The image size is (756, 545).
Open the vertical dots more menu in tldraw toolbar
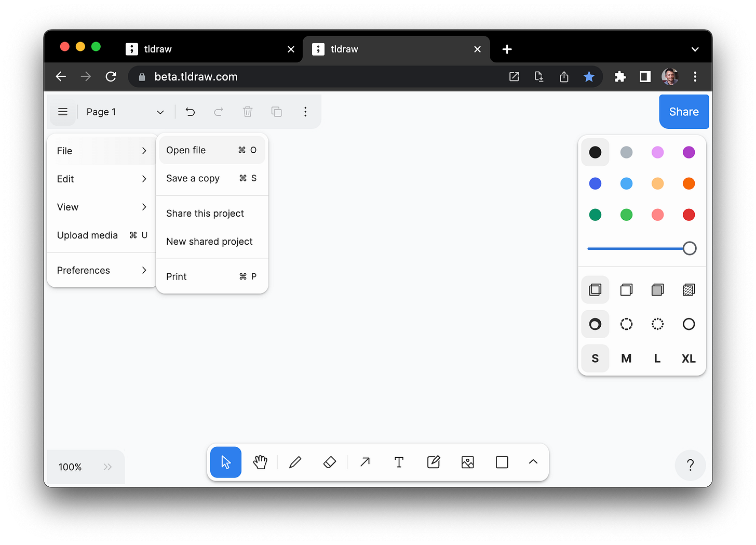(x=305, y=112)
